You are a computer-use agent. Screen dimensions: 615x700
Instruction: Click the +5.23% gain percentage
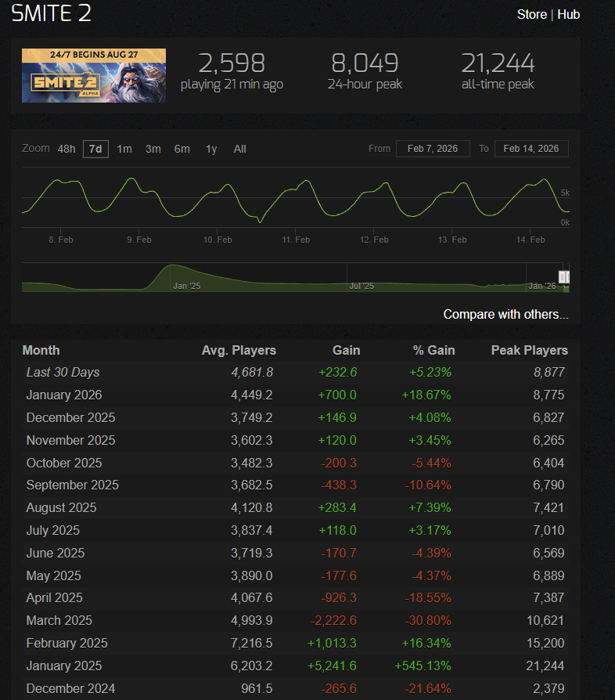(x=430, y=373)
